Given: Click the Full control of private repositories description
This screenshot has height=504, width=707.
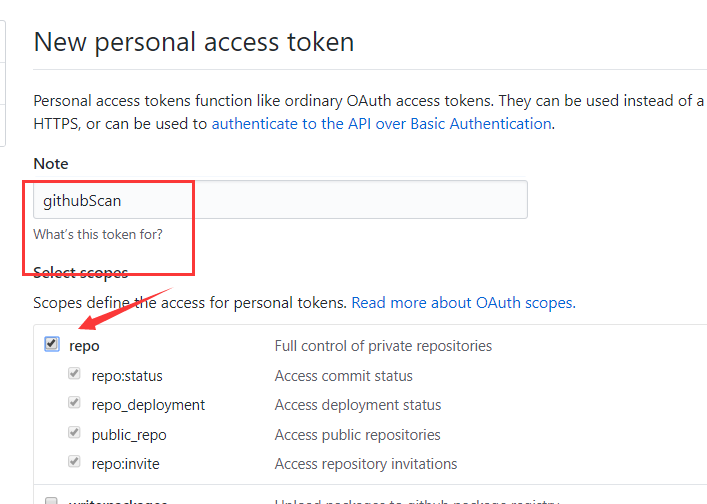Looking at the screenshot, I should coord(383,346).
